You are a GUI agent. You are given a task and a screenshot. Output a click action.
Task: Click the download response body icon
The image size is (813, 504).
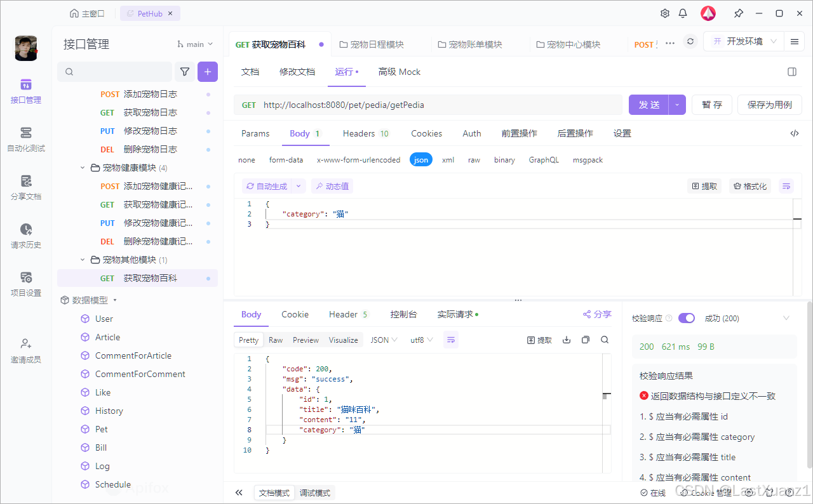(x=566, y=340)
